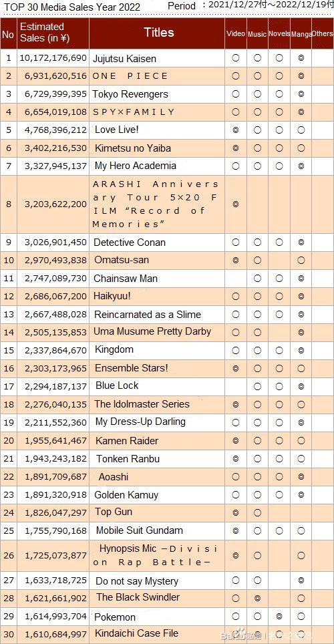The width and height of the screenshot is (334, 644).
Task: Click the Manga column header
Action: click(x=301, y=35)
